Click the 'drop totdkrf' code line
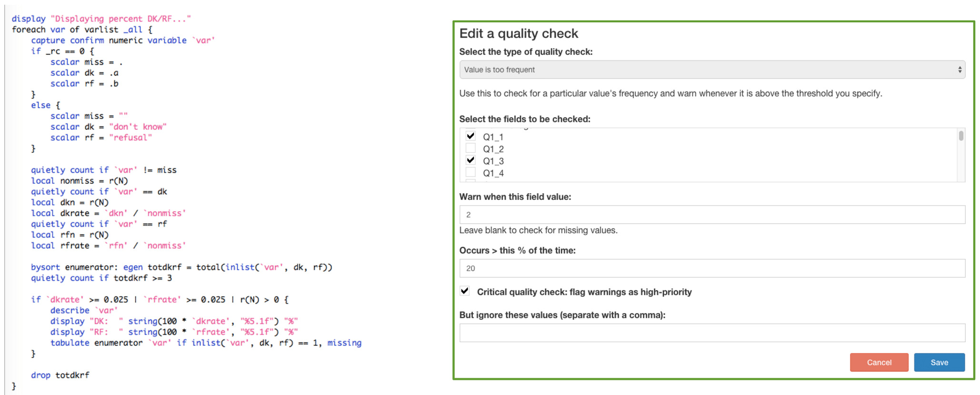This screenshot has width=980, height=395. [60, 375]
